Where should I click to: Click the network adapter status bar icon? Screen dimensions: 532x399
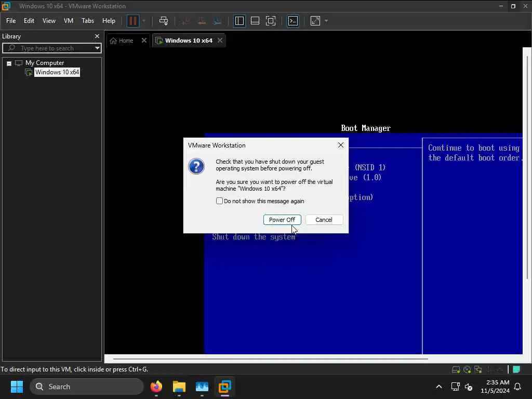click(478, 369)
